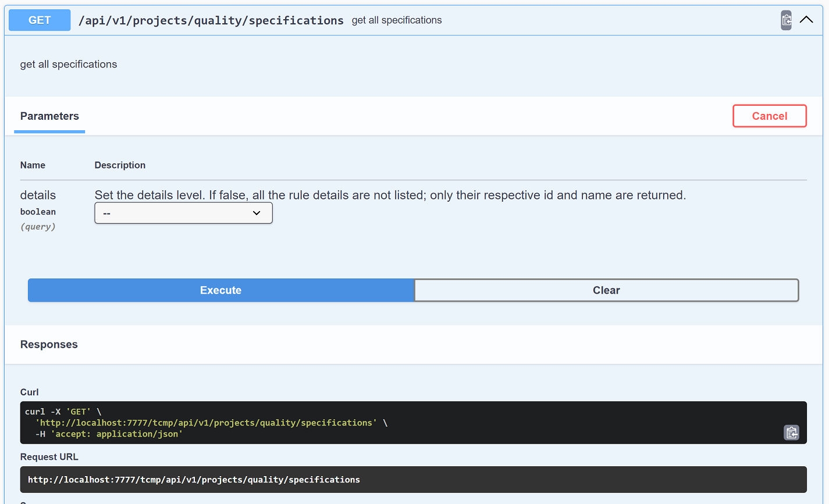Click the Responses section header
829x504 pixels.
49,344
